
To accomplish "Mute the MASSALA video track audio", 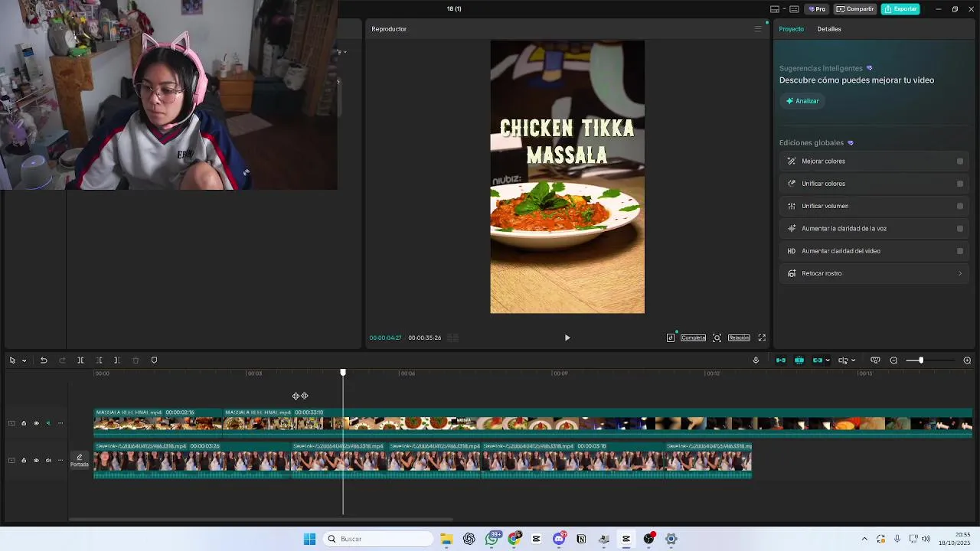I will (x=48, y=423).
